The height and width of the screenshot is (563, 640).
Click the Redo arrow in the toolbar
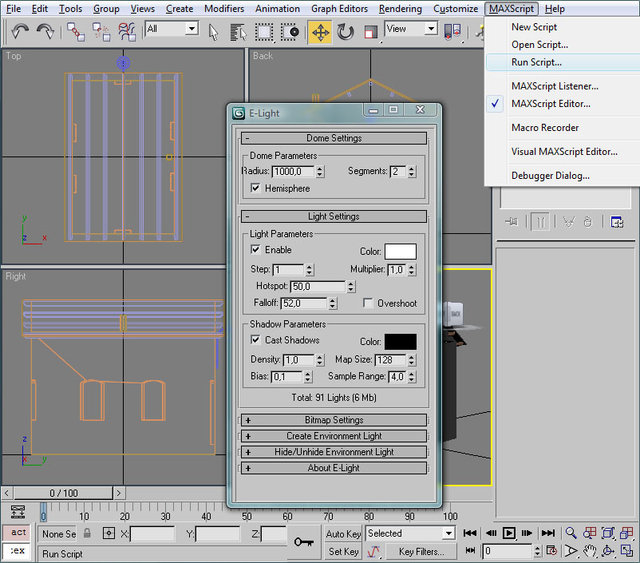tap(46, 32)
